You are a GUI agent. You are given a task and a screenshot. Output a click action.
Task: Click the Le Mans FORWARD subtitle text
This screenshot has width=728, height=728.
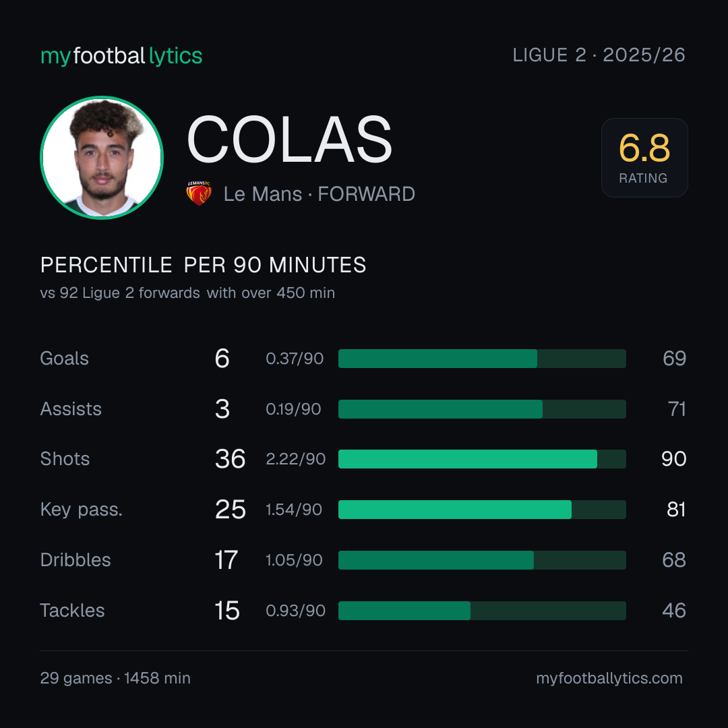tap(319, 194)
